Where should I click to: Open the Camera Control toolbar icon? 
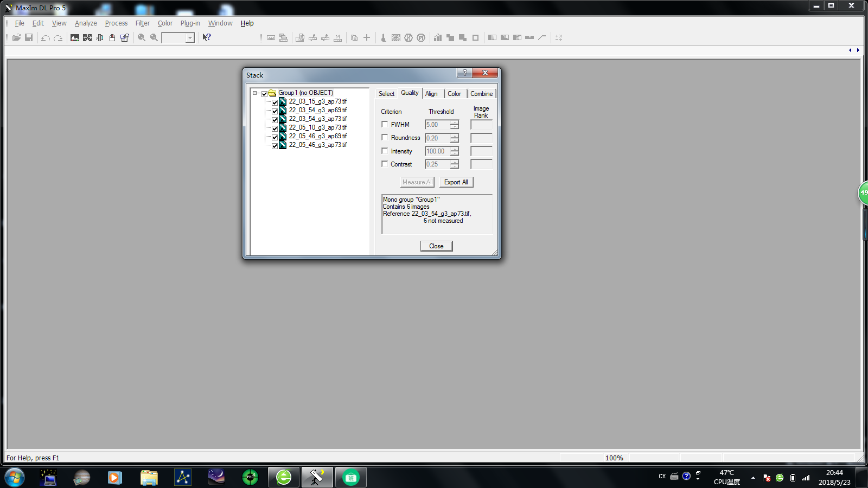112,37
